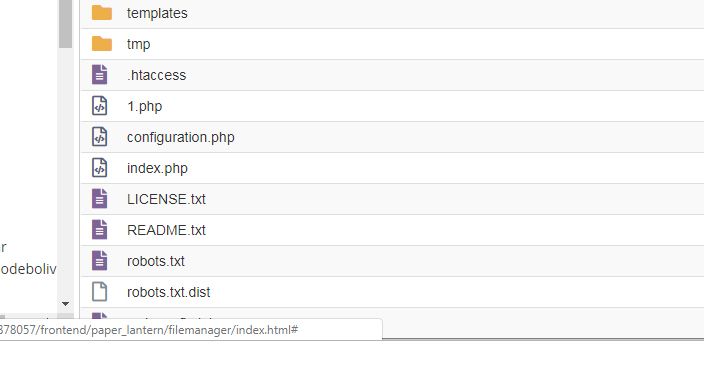Select the templates folder name
Viewport: 704px width, 369px height.
tap(157, 13)
